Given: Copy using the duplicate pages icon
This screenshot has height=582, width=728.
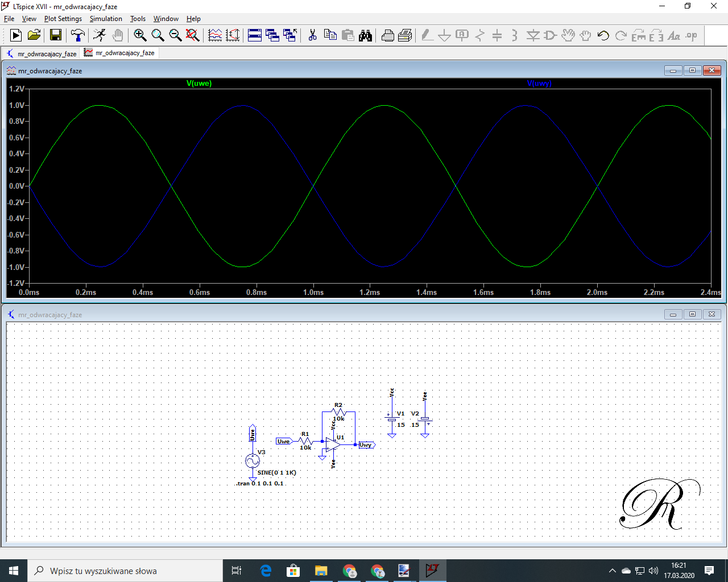Looking at the screenshot, I should click(330, 35).
